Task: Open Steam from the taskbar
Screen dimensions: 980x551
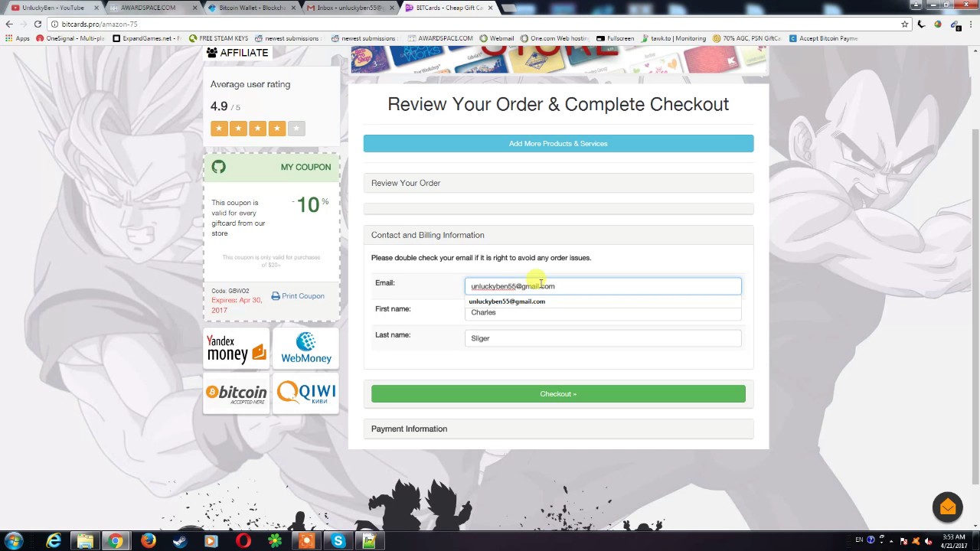Action: pyautogui.click(x=179, y=541)
